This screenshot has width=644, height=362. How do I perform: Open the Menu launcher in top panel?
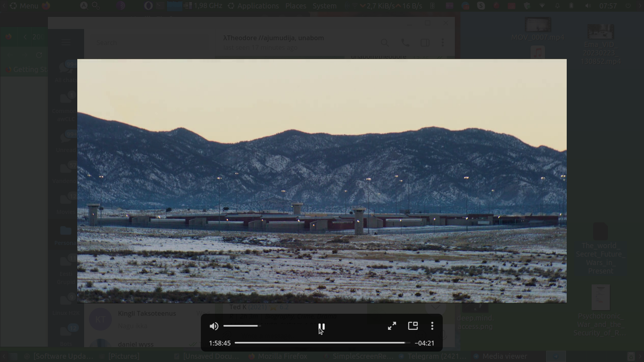(24, 6)
